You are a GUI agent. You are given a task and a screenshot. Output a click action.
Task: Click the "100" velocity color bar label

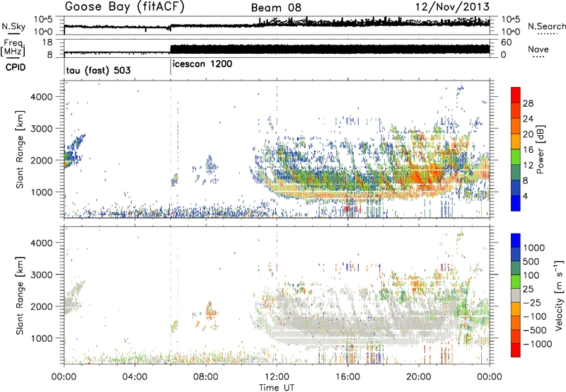click(x=531, y=275)
